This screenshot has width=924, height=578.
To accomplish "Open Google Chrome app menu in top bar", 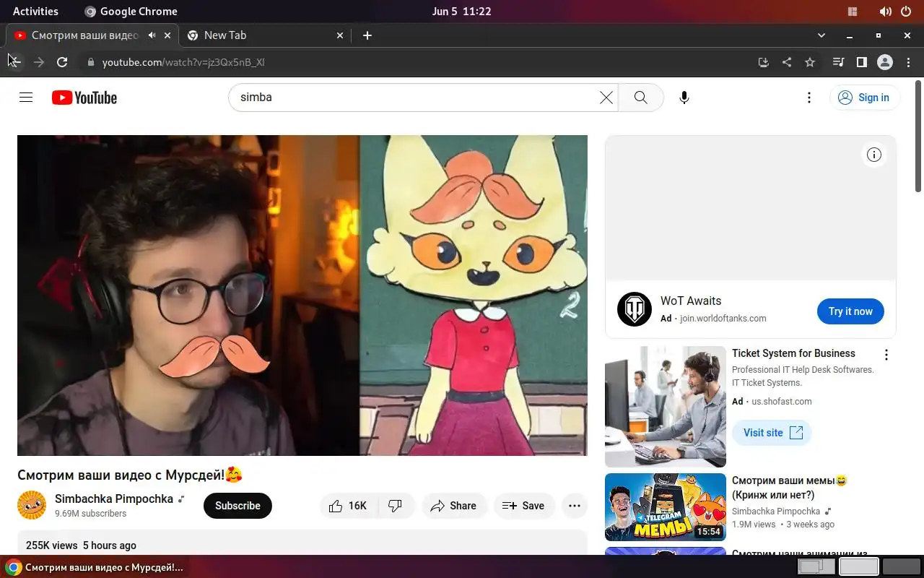I will click(131, 12).
